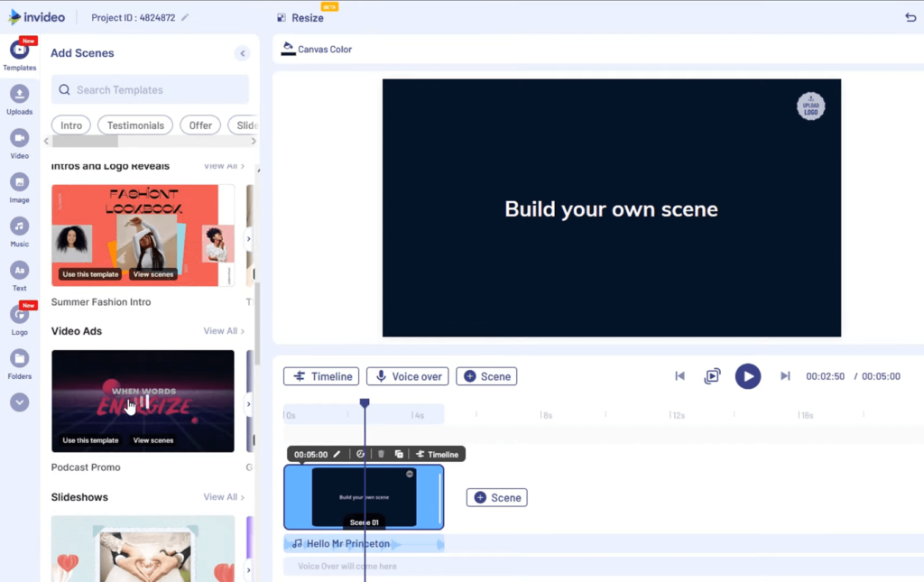The image size is (924, 582).
Task: Open the Music panel in sidebar
Action: click(20, 232)
